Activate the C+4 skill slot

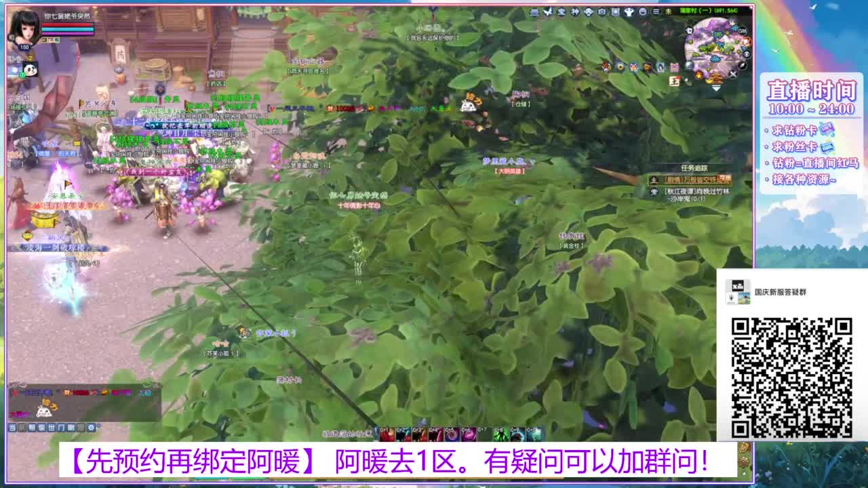point(436,434)
